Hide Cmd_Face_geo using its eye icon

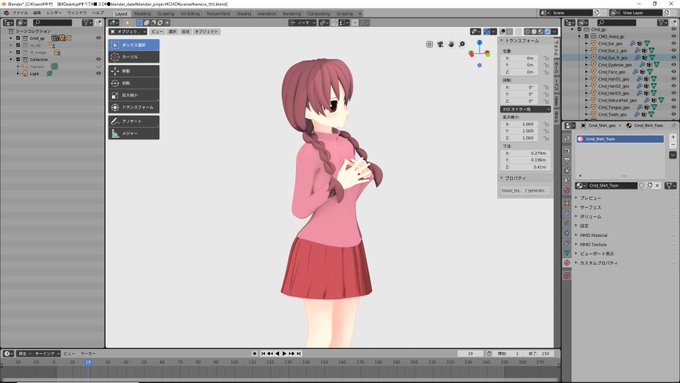tap(673, 72)
